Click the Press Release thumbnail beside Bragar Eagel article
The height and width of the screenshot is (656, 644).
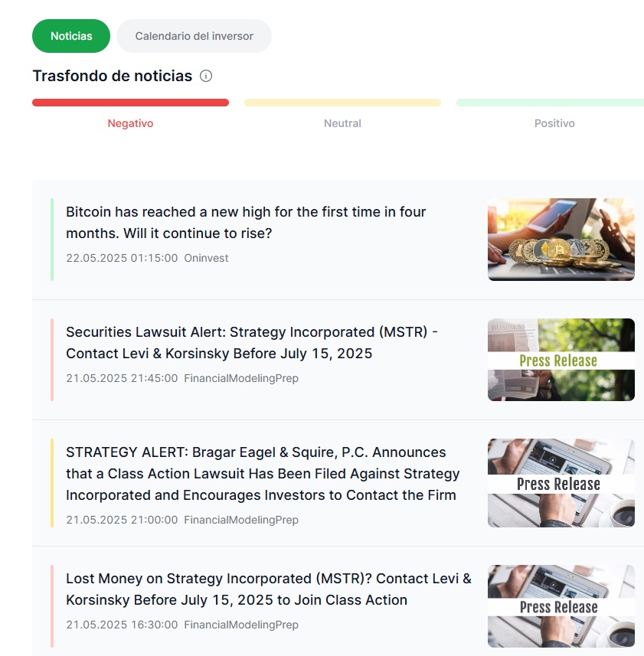561,483
